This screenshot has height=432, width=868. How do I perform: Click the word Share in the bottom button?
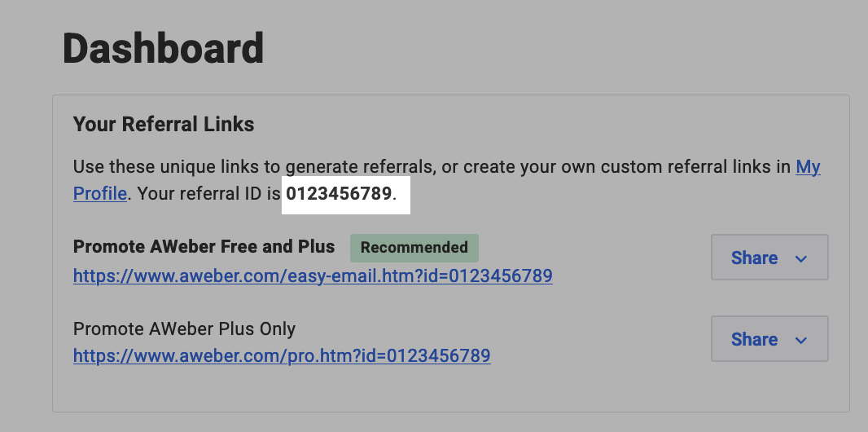[754, 339]
